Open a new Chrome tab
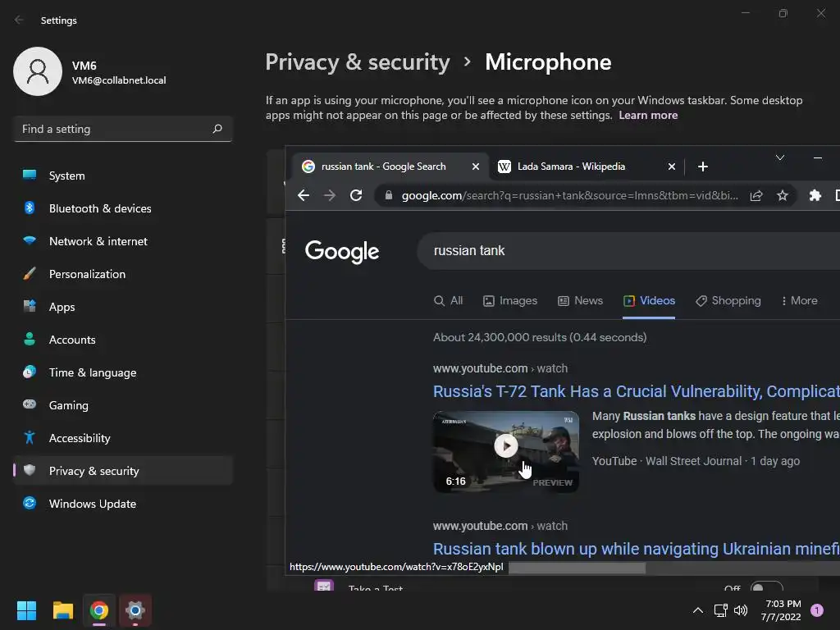The image size is (840, 630). click(703, 167)
